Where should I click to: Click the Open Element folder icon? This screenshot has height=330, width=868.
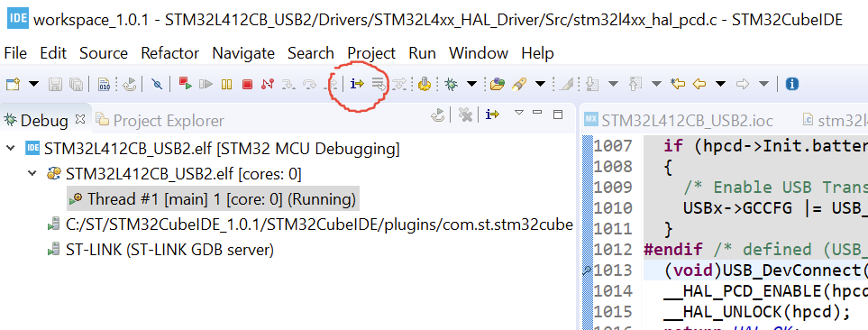coord(498,84)
